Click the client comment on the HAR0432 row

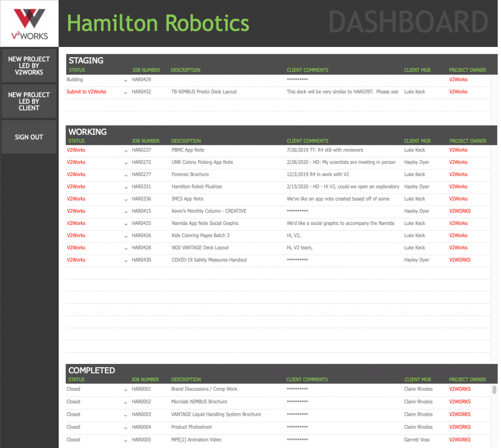point(342,92)
